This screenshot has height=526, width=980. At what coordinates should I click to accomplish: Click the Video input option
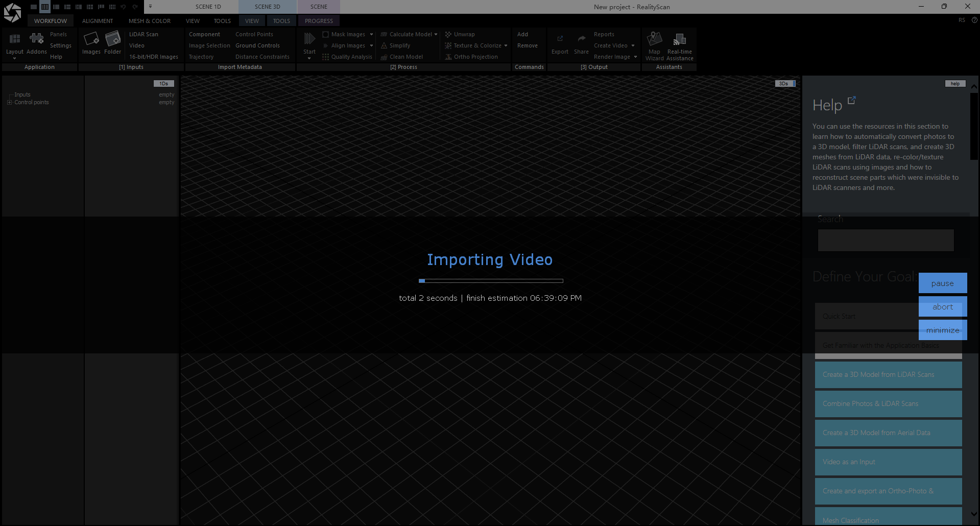137,45
